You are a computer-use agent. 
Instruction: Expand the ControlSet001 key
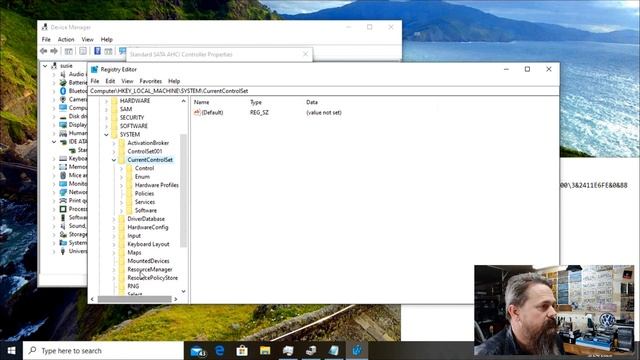point(114,151)
